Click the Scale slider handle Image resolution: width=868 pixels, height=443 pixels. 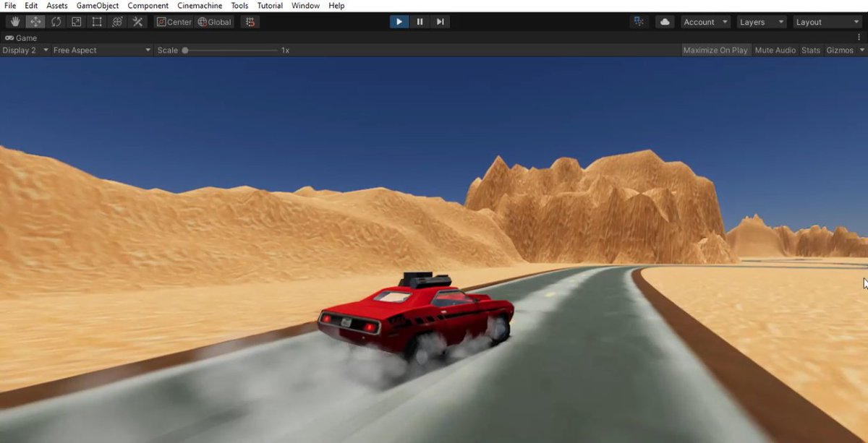pyautogui.click(x=185, y=50)
